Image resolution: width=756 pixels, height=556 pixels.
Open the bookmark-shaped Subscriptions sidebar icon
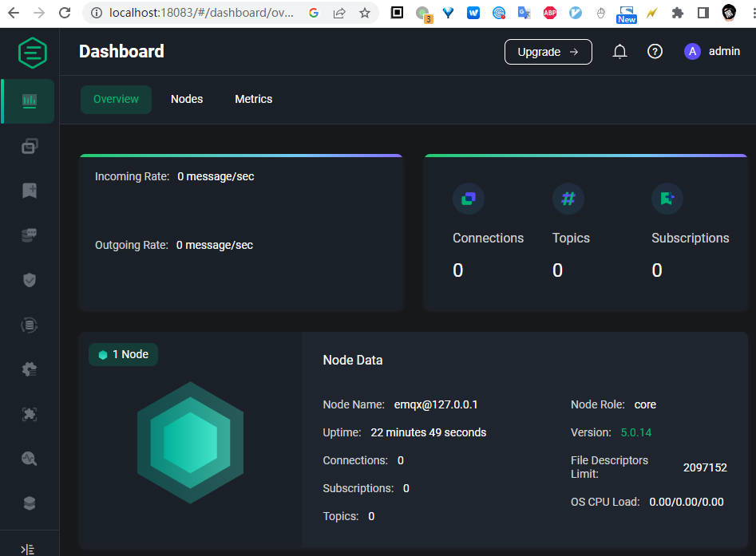pyautogui.click(x=30, y=191)
